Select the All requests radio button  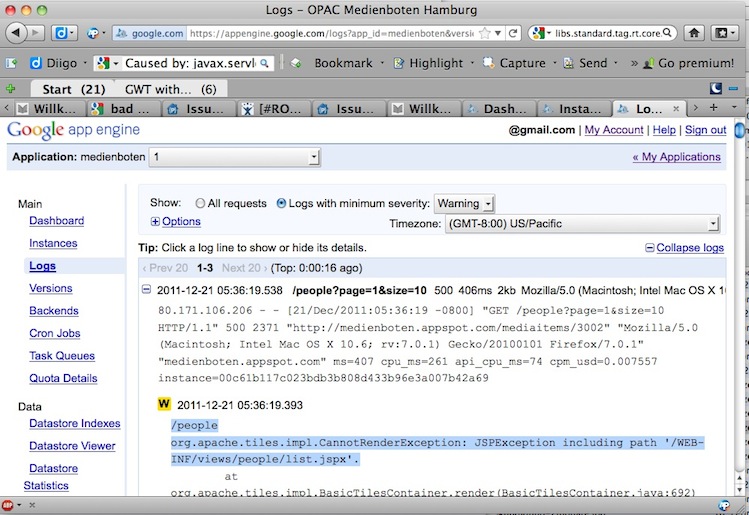pos(201,203)
